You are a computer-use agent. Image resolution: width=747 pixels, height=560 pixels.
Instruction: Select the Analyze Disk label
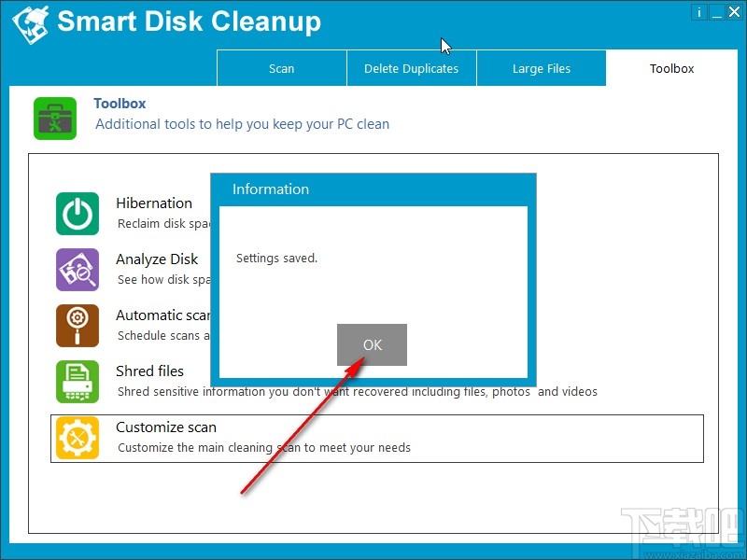pos(157,259)
